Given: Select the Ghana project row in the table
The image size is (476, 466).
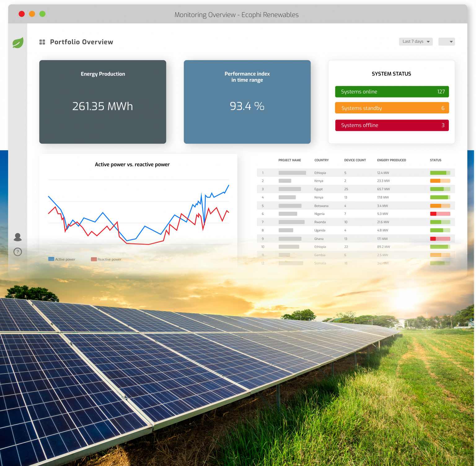Looking at the screenshot, I should (x=341, y=239).
